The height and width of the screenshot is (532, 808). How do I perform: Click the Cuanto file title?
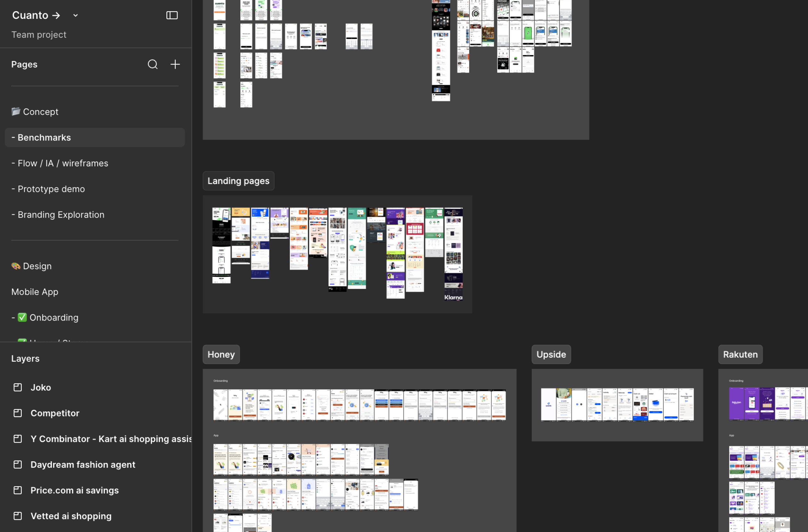click(36, 15)
